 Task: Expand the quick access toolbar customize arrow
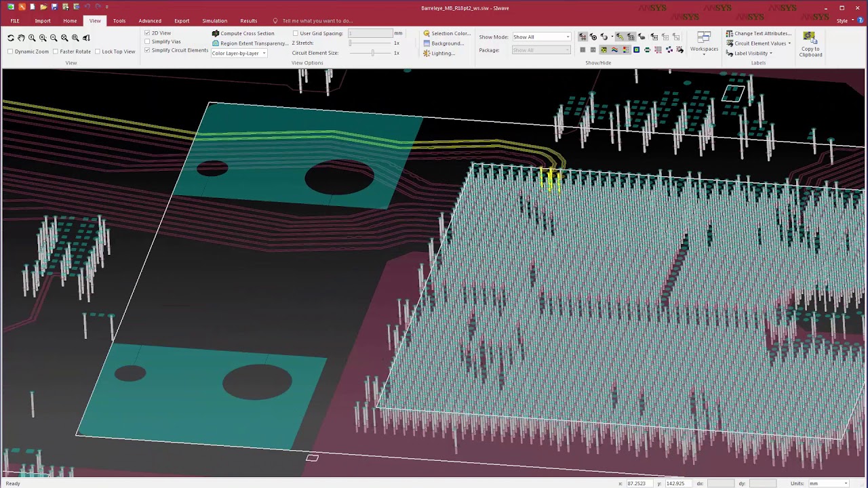tap(107, 7)
